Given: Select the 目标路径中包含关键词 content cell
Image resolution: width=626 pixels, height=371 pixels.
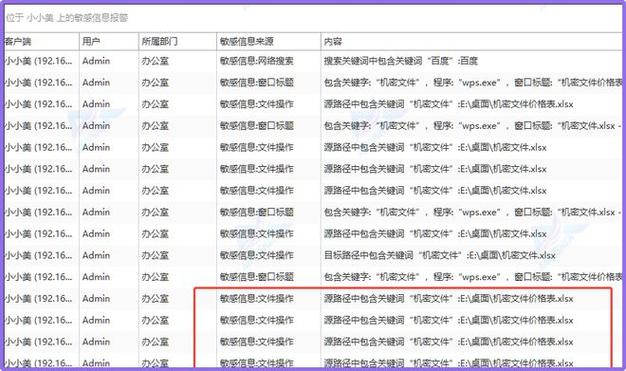Looking at the screenshot, I should 440,255.
